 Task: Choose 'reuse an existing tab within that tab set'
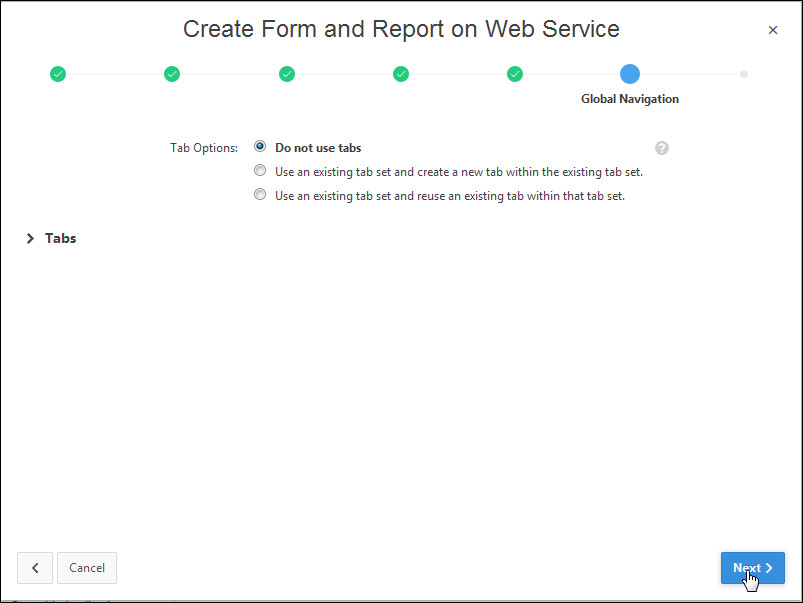coord(260,194)
